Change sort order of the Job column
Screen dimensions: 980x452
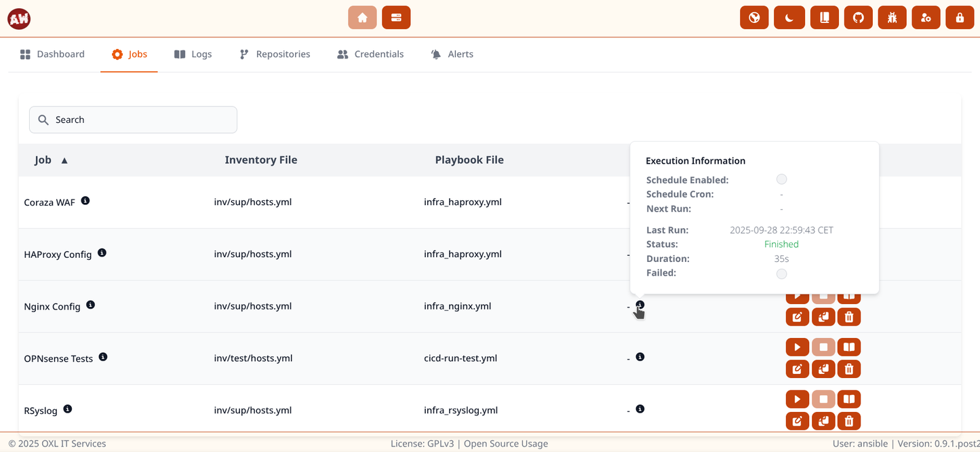click(64, 160)
